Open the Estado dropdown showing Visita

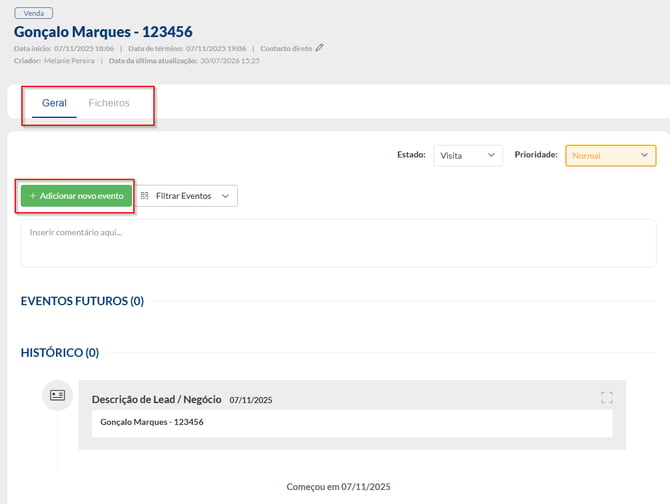click(x=468, y=155)
